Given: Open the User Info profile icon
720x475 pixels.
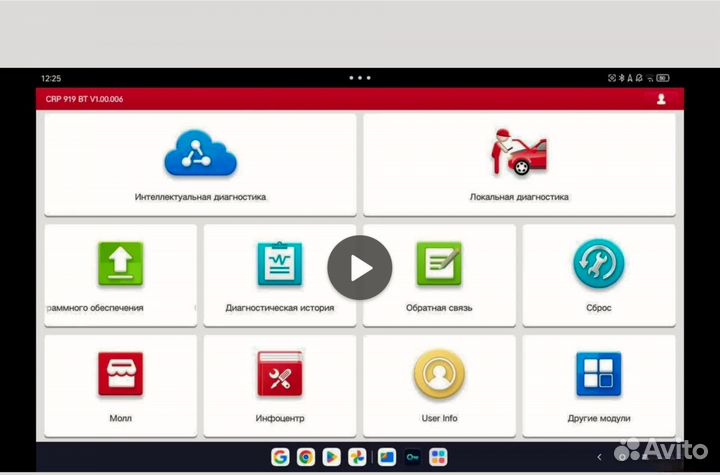Looking at the screenshot, I should point(439,374).
